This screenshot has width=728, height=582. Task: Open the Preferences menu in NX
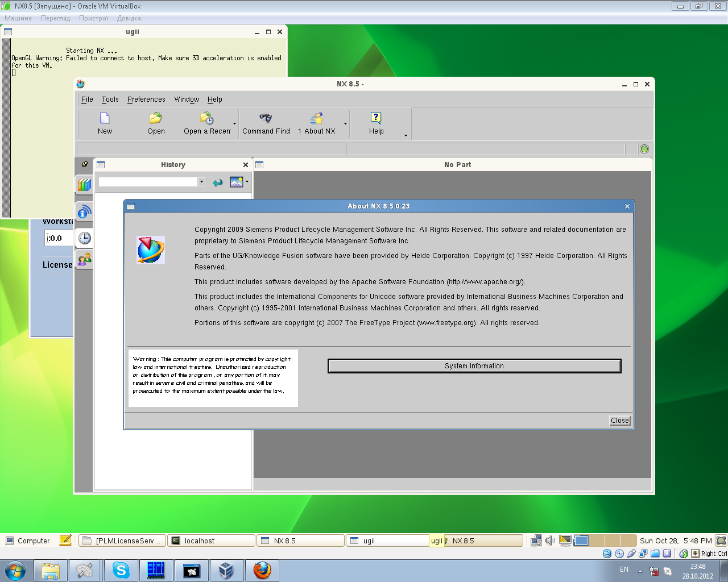coord(146,99)
